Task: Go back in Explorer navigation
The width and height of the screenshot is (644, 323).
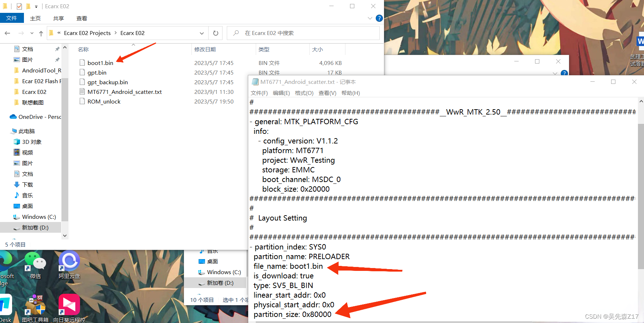Action: click(x=8, y=33)
